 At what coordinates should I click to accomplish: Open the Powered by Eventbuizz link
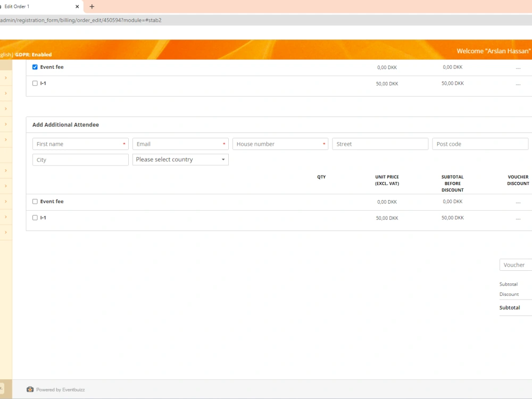[61, 390]
